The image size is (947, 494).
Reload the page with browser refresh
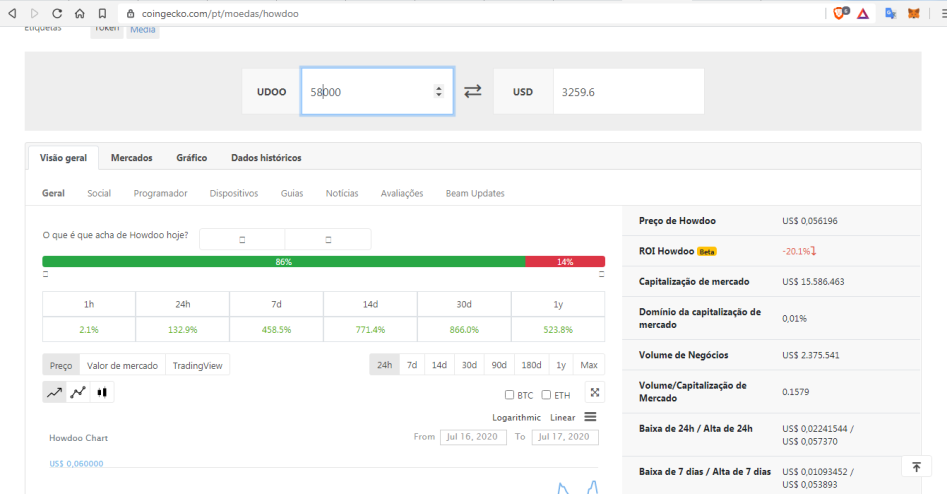pyautogui.click(x=57, y=13)
